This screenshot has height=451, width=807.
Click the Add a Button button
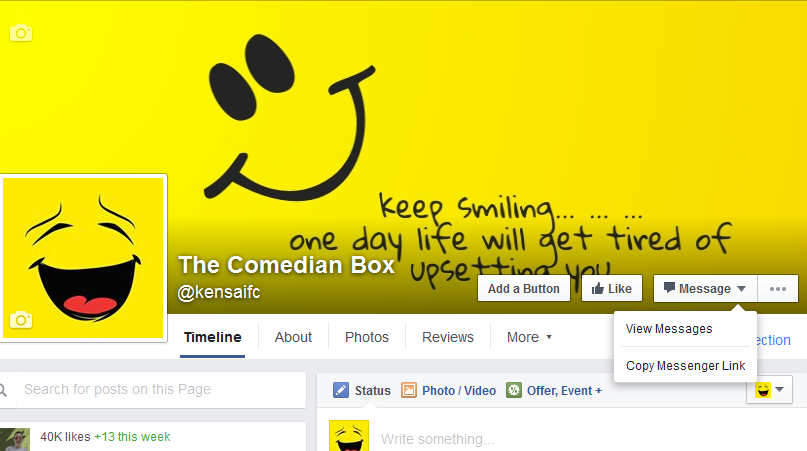tap(523, 288)
